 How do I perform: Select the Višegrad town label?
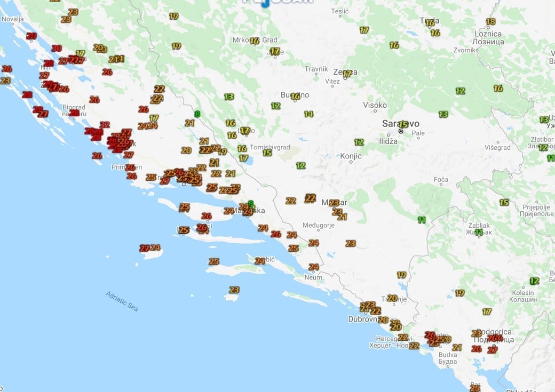pos(497,148)
